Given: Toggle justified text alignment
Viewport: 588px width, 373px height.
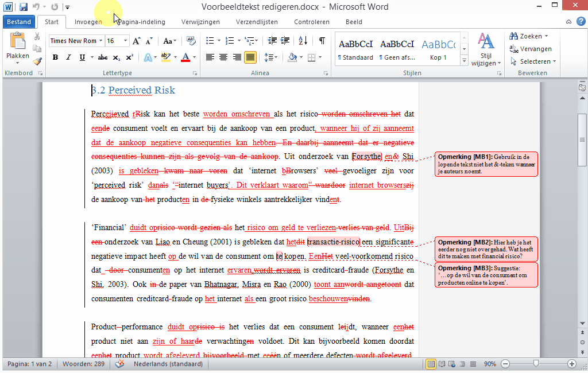Looking at the screenshot, I should (x=250, y=57).
